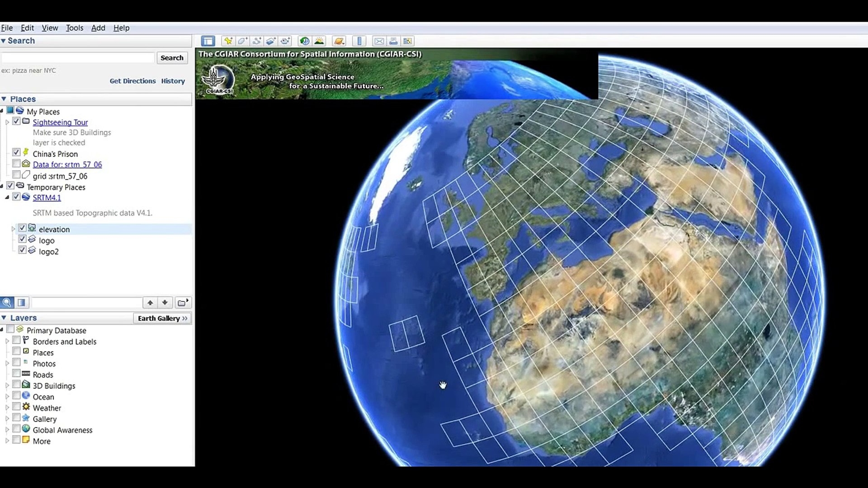Open the Add menu
The height and width of the screenshot is (488, 868).
(x=98, y=28)
